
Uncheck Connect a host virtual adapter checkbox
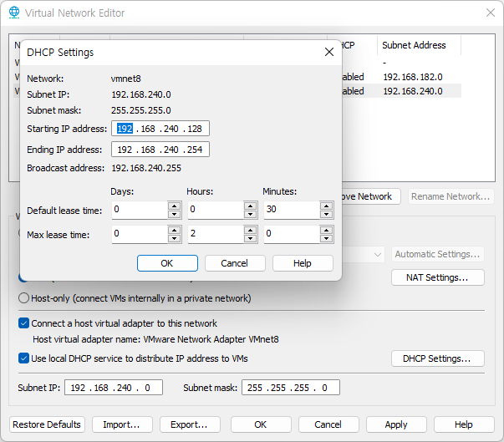(x=23, y=323)
